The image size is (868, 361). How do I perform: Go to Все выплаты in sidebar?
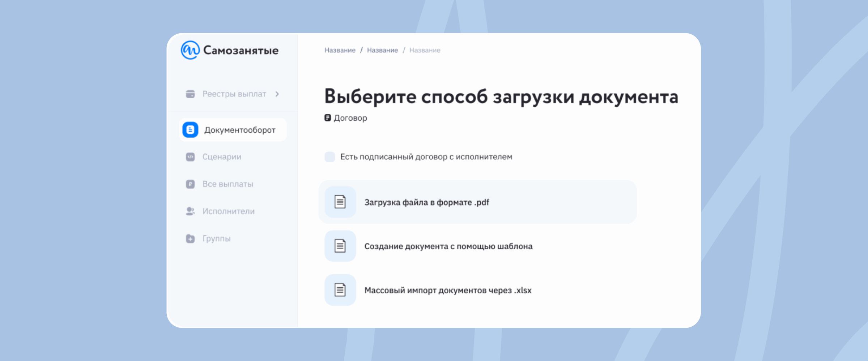coord(227,184)
